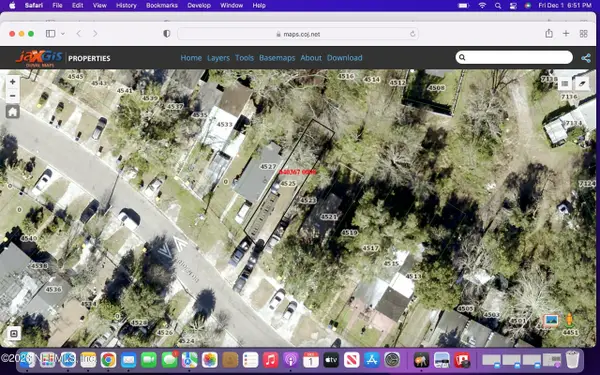Click the About link
The image size is (600, 375).
click(311, 58)
